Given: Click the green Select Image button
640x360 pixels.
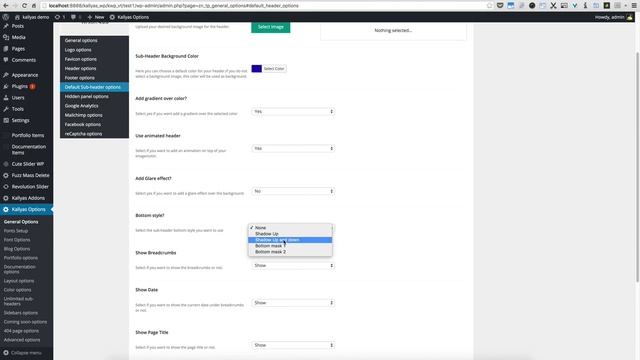Looking at the screenshot, I should pos(271,27).
